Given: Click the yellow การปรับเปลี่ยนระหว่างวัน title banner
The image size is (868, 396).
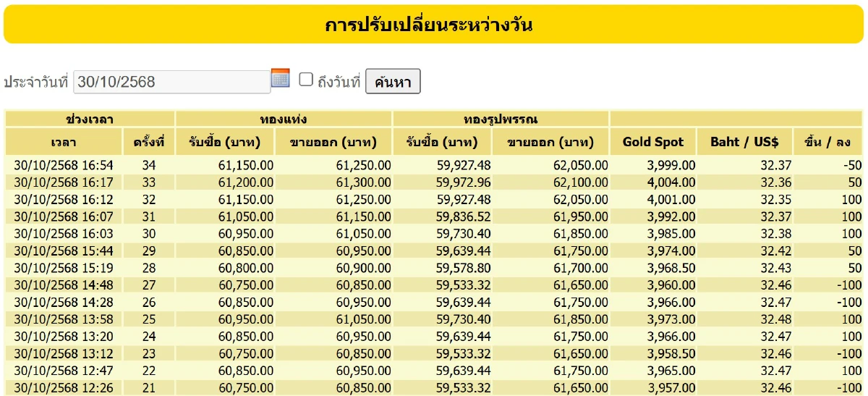Looking at the screenshot, I should [433, 25].
